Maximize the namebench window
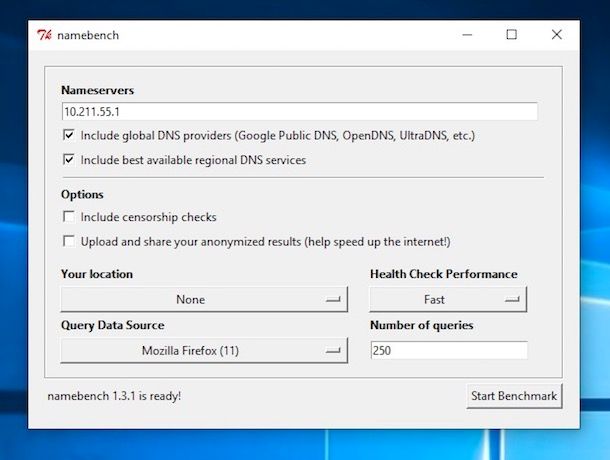Screen dimensions: 610x460 pos(512,35)
